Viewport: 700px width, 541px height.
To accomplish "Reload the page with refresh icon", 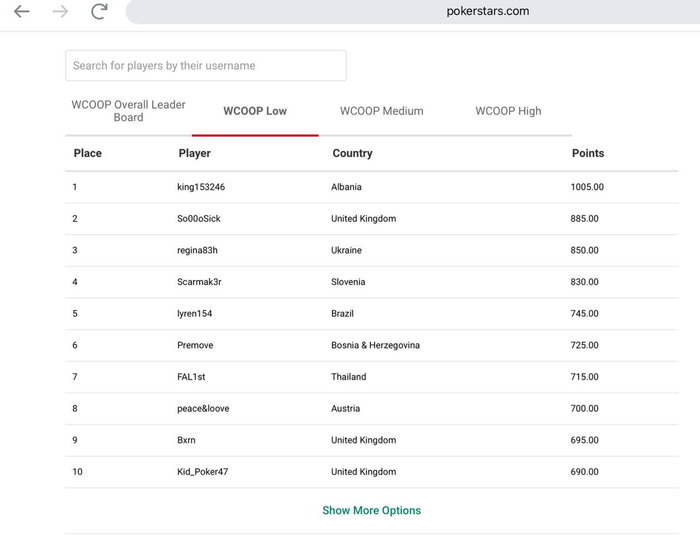I will pyautogui.click(x=99, y=12).
